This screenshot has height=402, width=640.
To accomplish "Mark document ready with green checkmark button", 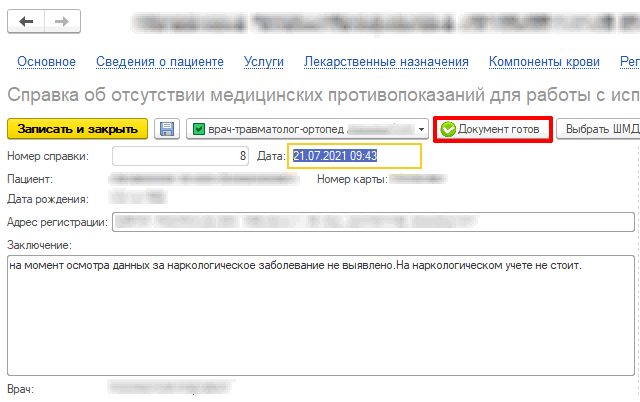I will point(492,129).
